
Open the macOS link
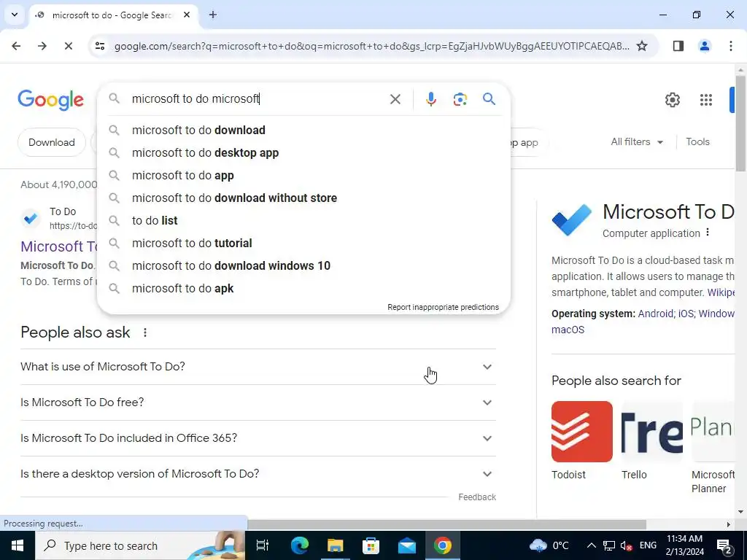568,330
